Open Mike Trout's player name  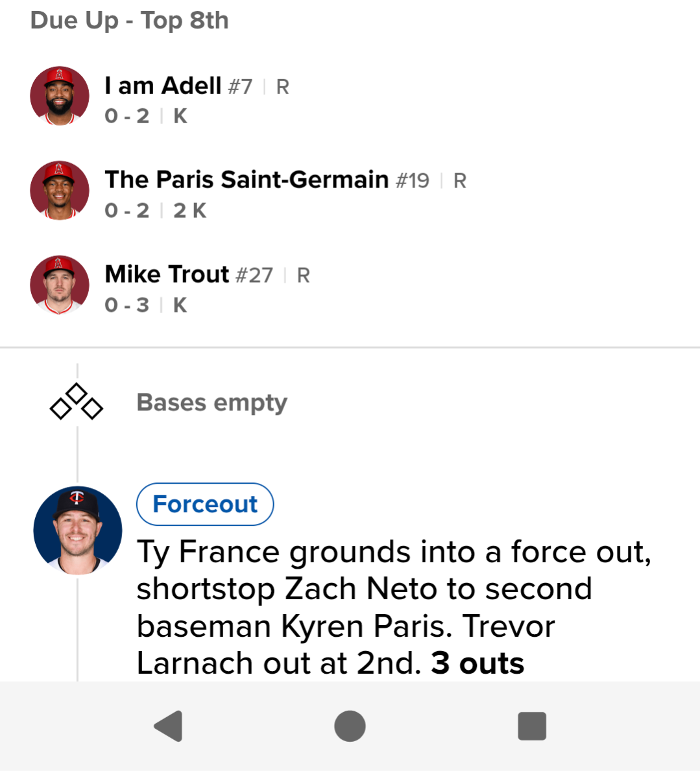(x=167, y=274)
